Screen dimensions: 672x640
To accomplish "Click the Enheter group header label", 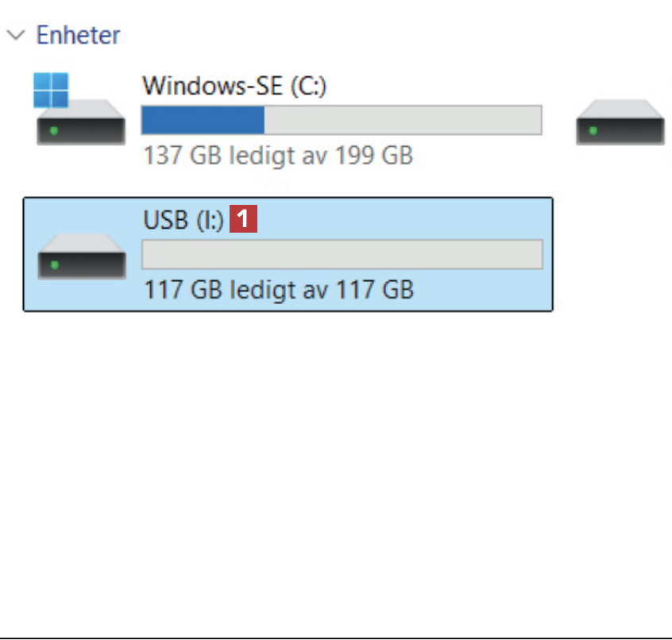I will tap(78, 35).
